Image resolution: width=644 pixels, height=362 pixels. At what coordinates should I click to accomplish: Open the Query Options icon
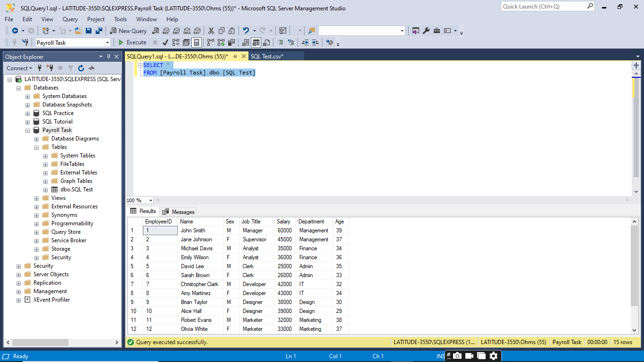click(x=186, y=42)
